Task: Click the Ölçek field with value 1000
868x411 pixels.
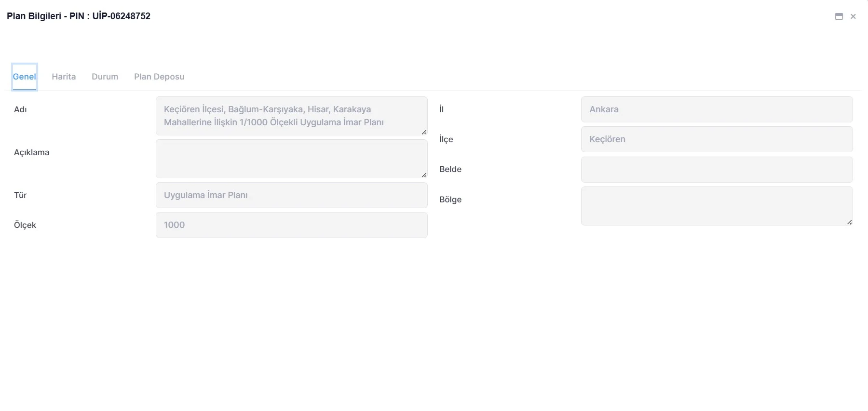Action: click(x=291, y=225)
